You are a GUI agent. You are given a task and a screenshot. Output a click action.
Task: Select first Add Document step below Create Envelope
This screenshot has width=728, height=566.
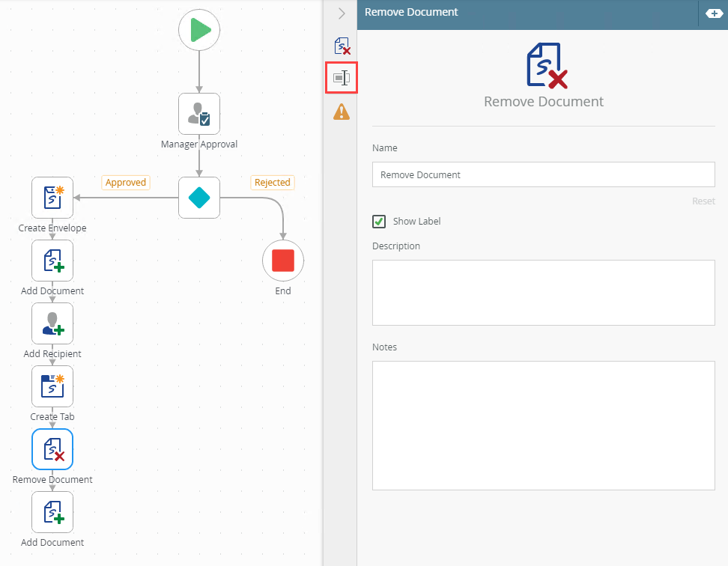pos(52,261)
